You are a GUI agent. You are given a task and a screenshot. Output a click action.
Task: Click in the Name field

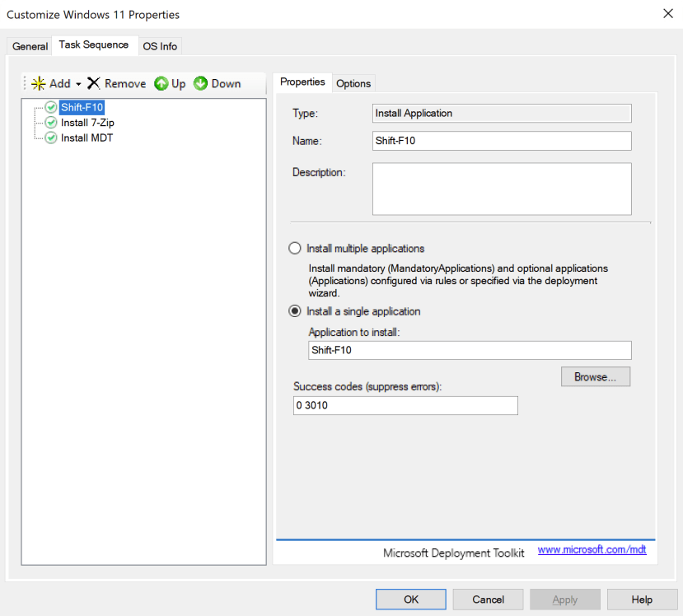[501, 141]
